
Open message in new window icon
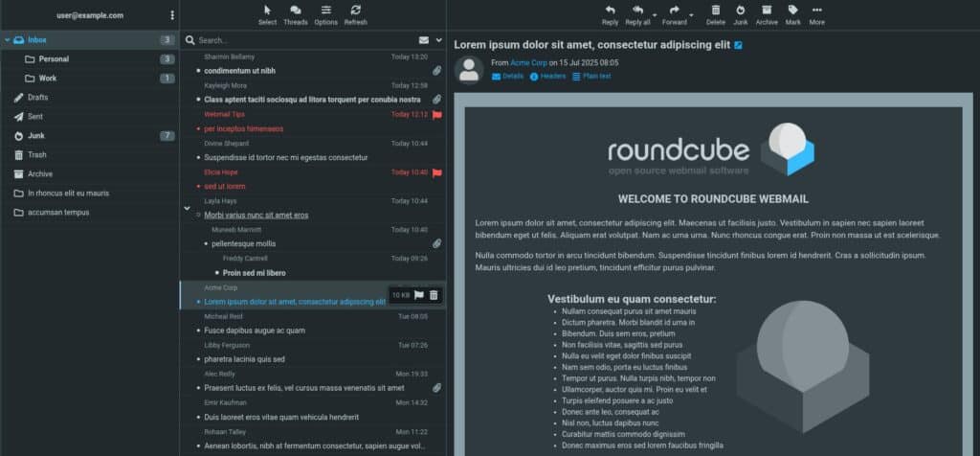tap(738, 46)
